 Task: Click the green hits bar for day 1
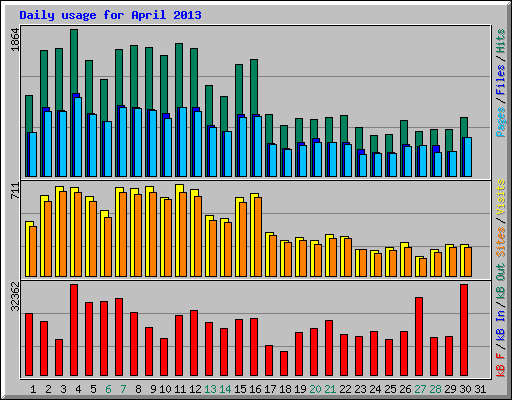click(x=29, y=114)
